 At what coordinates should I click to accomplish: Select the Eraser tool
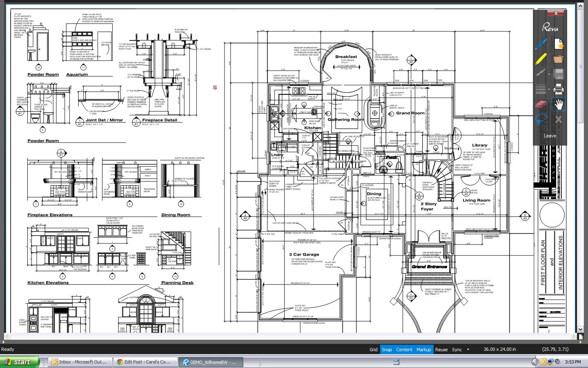pos(541,105)
